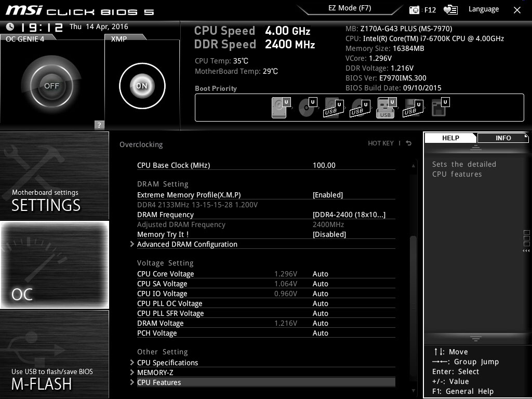The width and height of the screenshot is (532, 399).
Task: Click the OC GENIE 4 panel label
Action: coord(25,39)
